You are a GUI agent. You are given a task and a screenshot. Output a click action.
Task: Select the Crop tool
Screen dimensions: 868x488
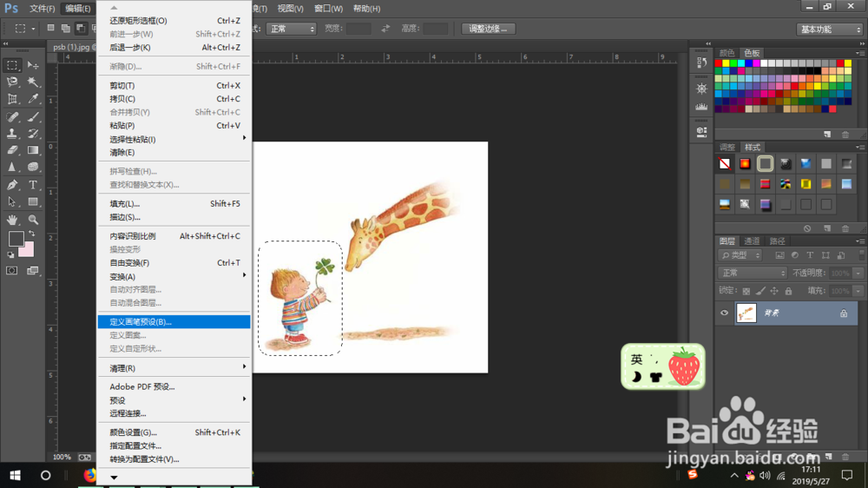tap(12, 99)
